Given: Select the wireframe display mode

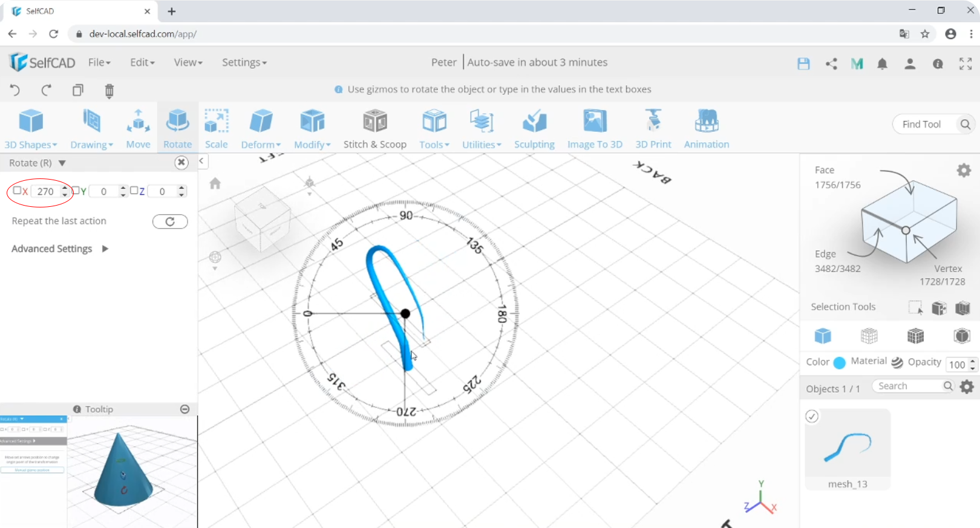Looking at the screenshot, I should (869, 335).
